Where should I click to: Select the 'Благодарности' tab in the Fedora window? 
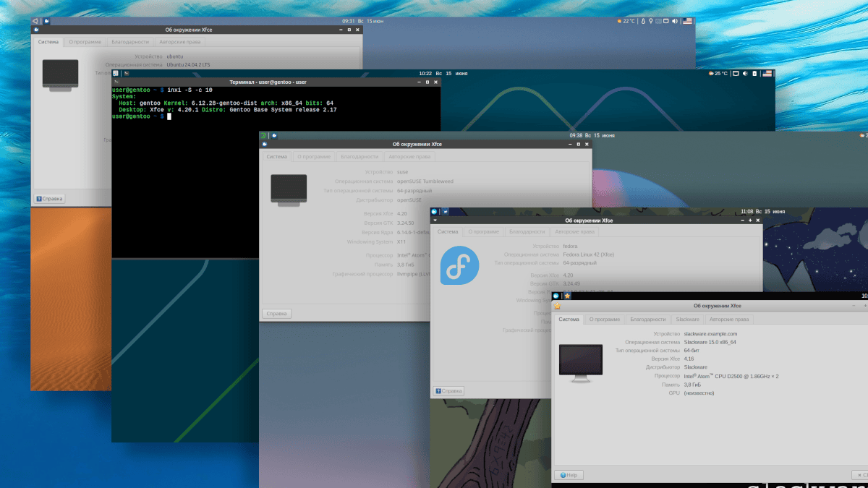click(526, 232)
